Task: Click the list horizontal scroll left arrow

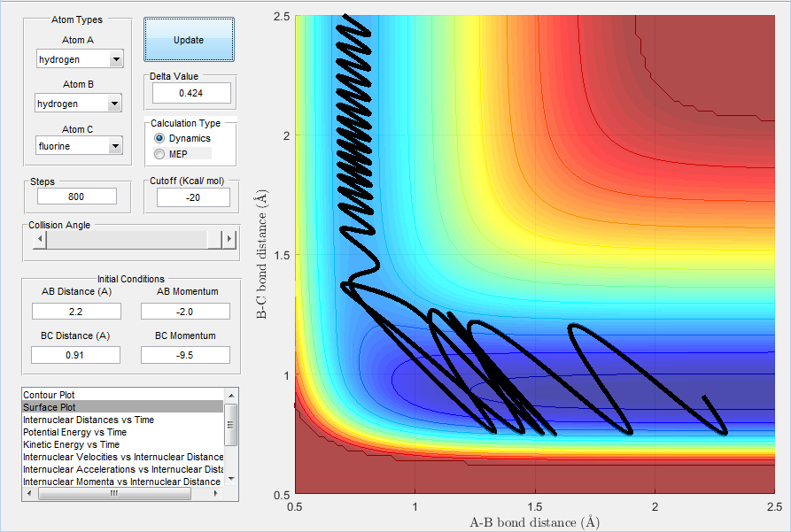Action: (28, 494)
